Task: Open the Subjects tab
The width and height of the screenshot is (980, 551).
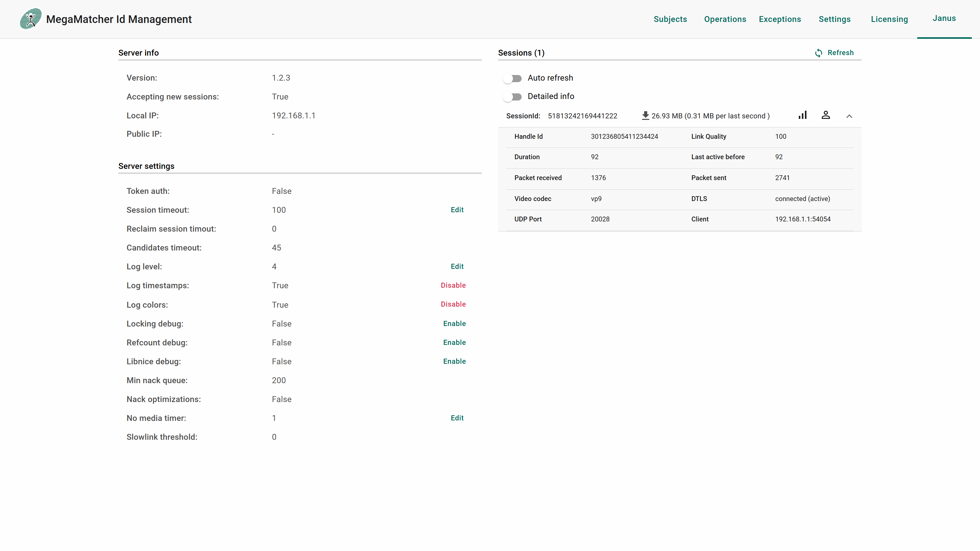Action: pos(670,19)
